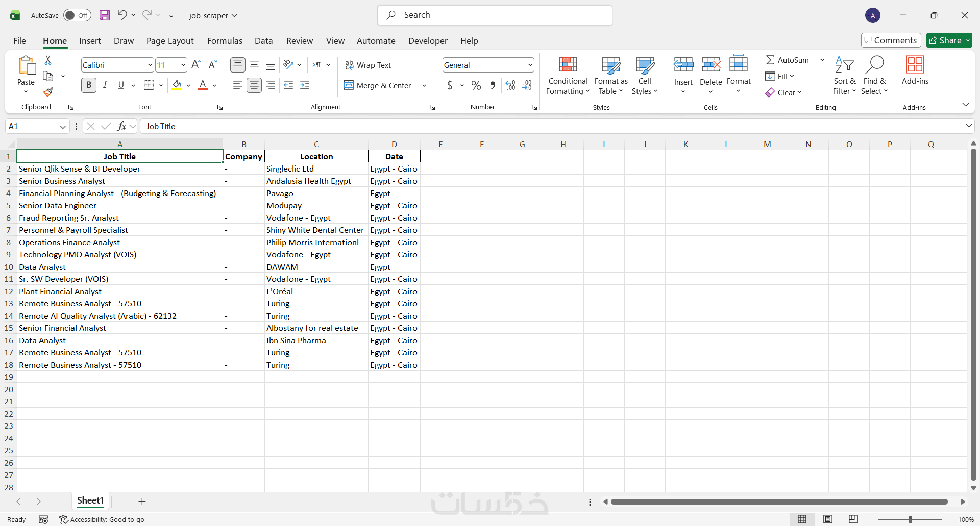Viewport: 980px width, 526px height.
Task: Expand the formula bar
Action: click(968, 126)
